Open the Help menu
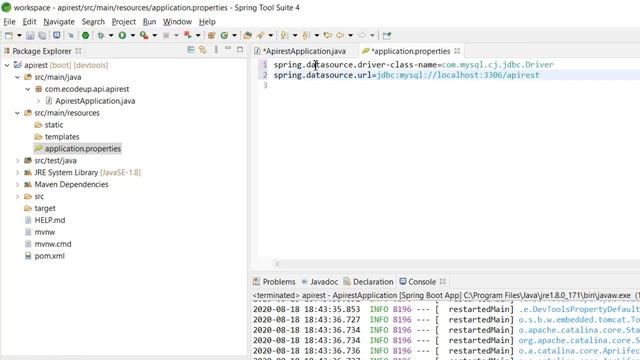This screenshot has height=360, width=640. pyautogui.click(x=207, y=22)
